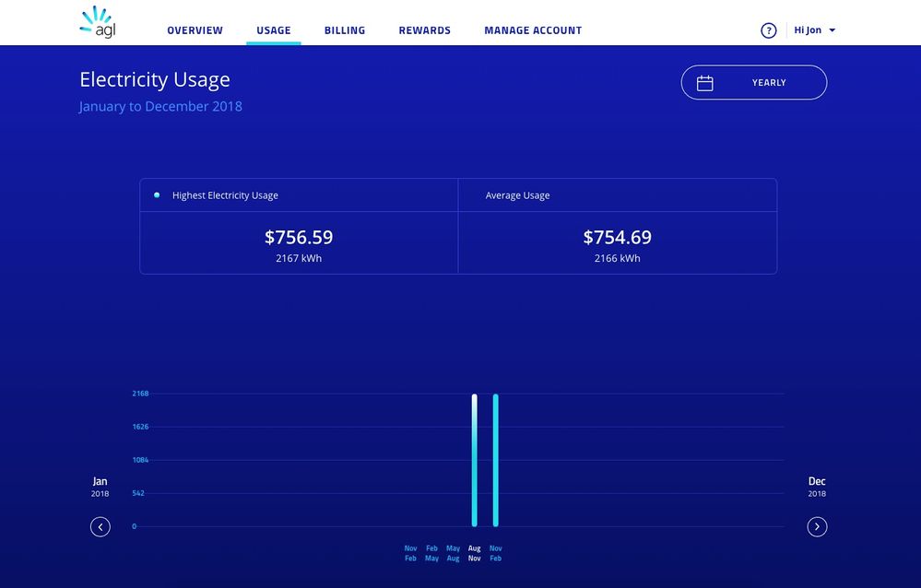Select the white Aug–Nov usage bar
Viewport: 921px width, 588px height.
(475, 460)
